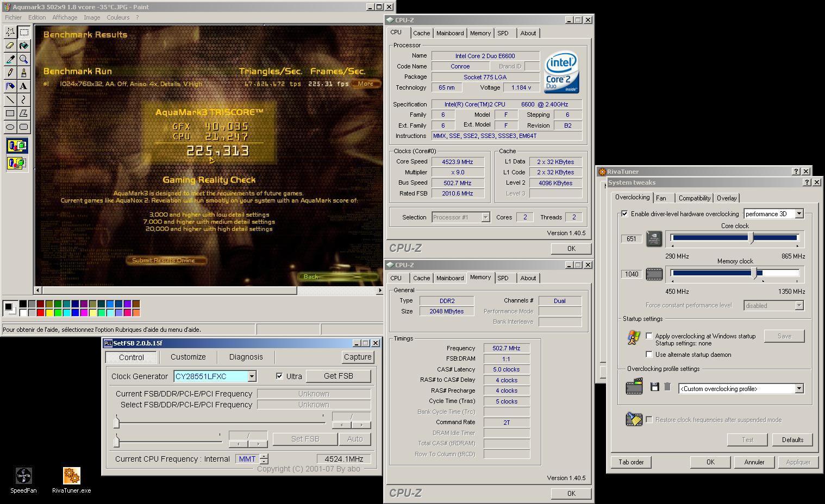Click the Defaults button in System tweaks
825x504 pixels.
click(792, 440)
